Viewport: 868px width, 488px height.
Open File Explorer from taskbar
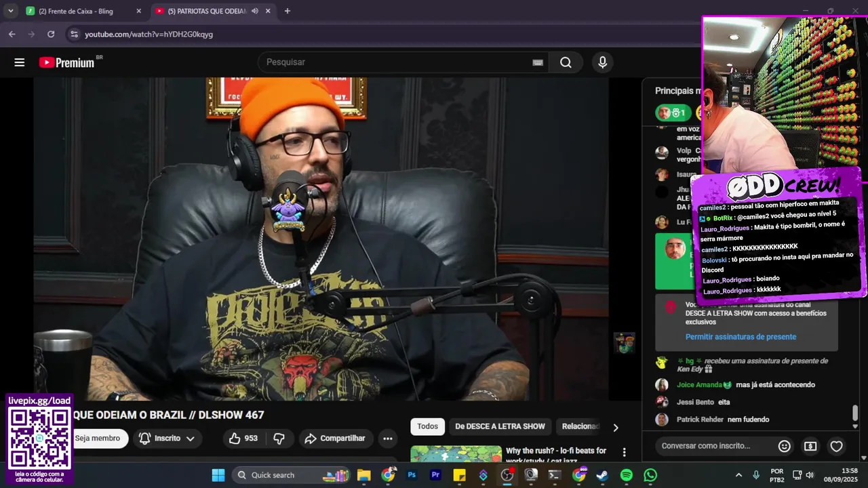(364, 475)
